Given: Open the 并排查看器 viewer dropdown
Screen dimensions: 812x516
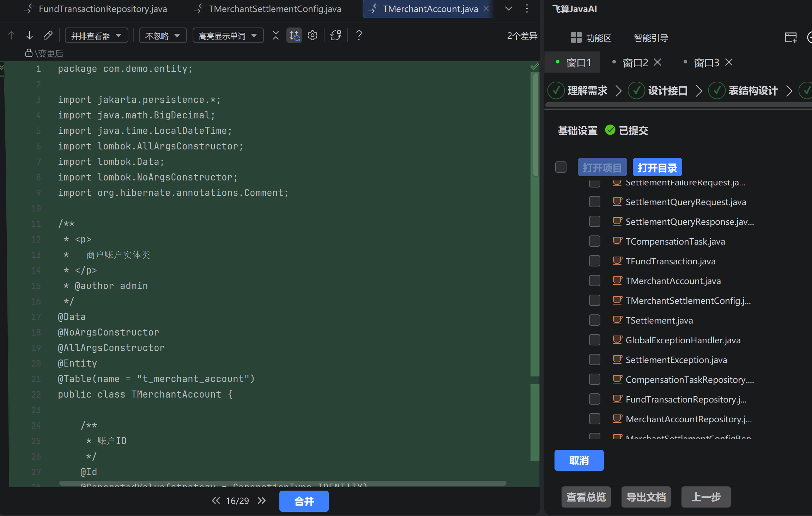Looking at the screenshot, I should click(97, 36).
